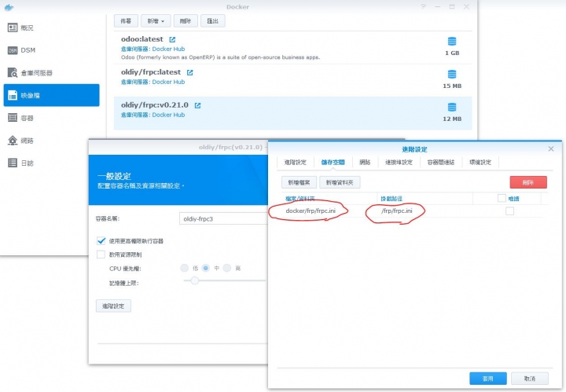
Task: Click Docker Hub link under oldiy/frpc:v0.21.0
Action: point(168,115)
